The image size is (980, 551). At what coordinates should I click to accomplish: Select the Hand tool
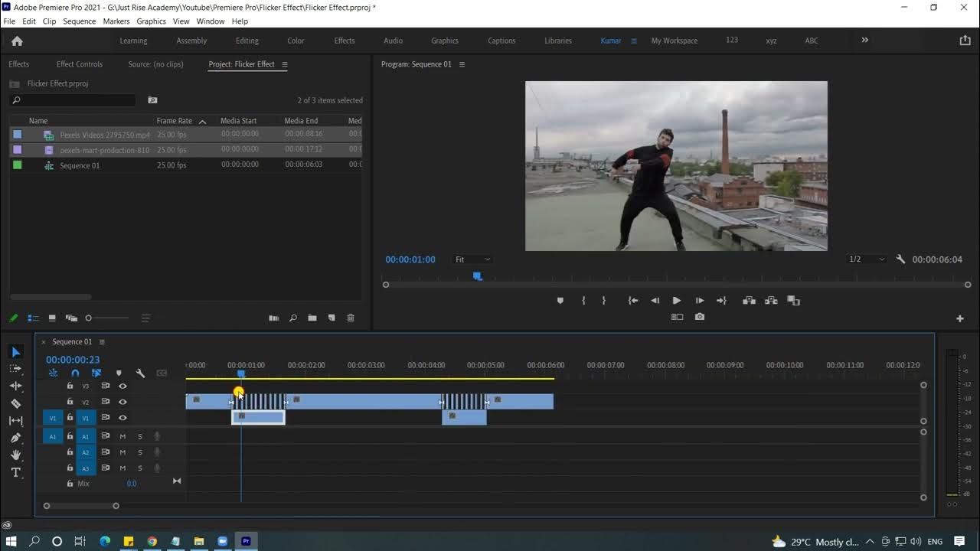pos(16,455)
